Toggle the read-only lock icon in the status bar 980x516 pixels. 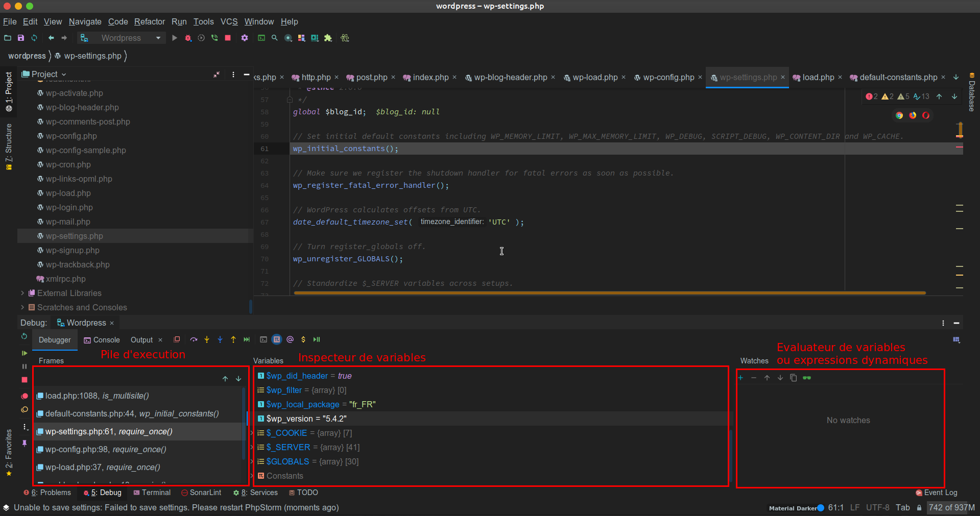pos(919,508)
